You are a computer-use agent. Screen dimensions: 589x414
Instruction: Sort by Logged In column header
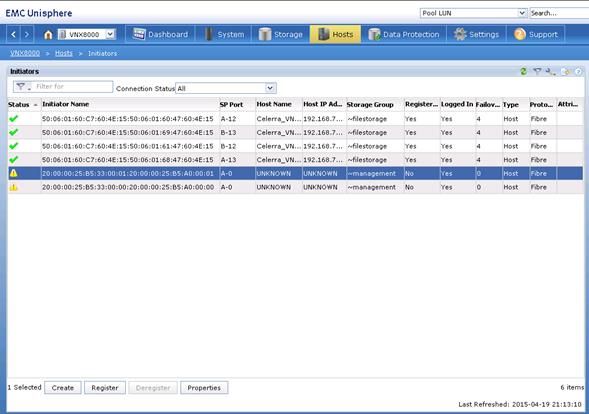coord(457,104)
